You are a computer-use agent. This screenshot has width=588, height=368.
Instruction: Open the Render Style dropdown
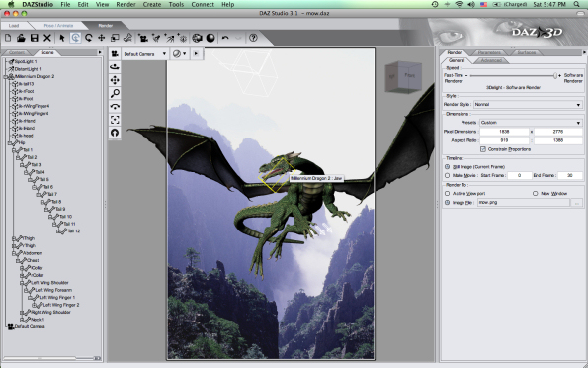click(528, 104)
